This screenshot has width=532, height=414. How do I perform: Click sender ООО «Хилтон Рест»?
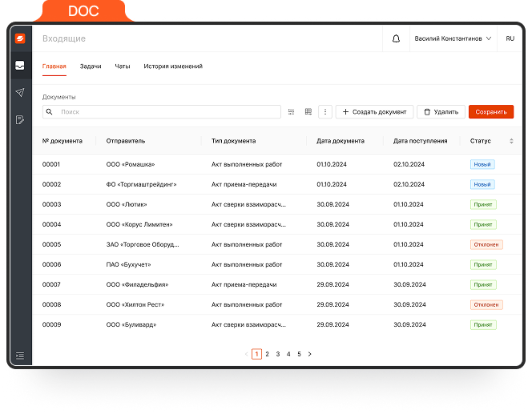coord(135,304)
